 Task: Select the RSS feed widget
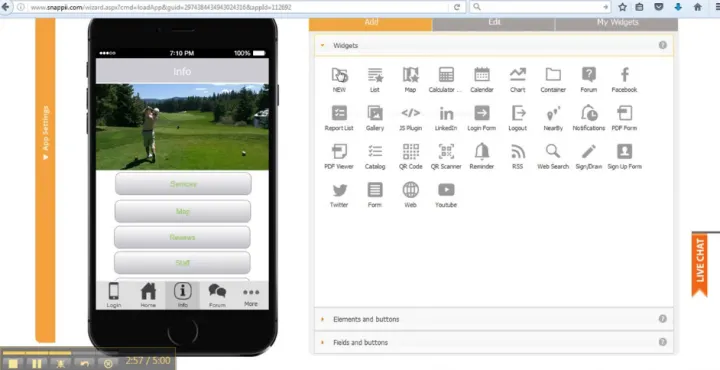tap(518, 156)
